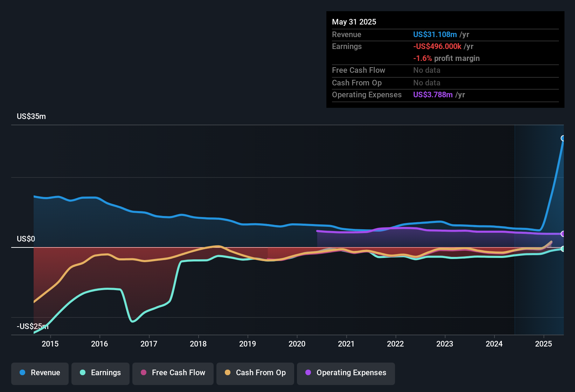Viewport: 575px width, 392px height.
Task: Click the 2022 x-axis label
Action: tap(395, 344)
